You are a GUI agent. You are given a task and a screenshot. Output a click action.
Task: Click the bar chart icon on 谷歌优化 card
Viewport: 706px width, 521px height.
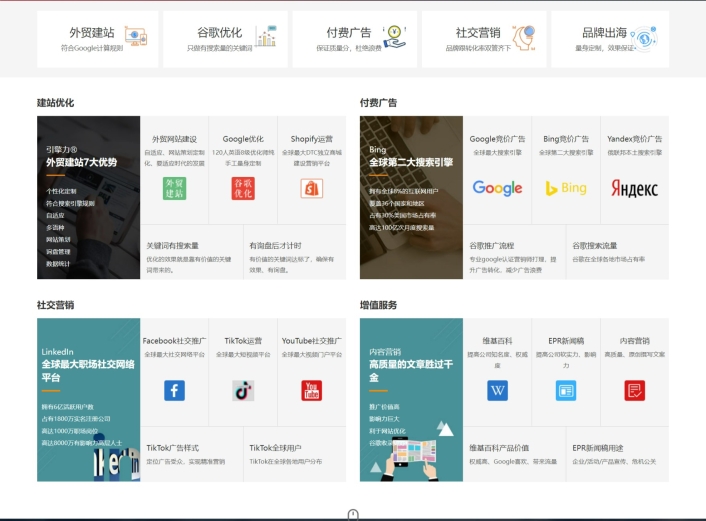[x=266, y=36]
